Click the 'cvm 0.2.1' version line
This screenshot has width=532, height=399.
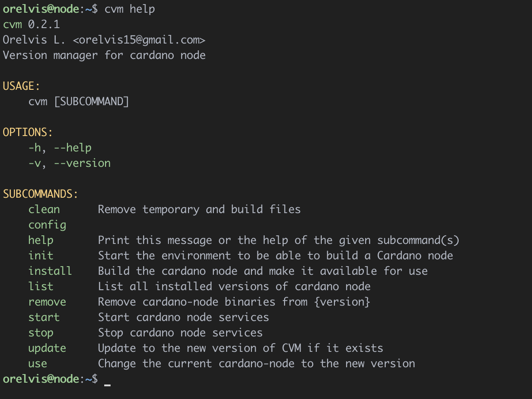click(x=31, y=24)
